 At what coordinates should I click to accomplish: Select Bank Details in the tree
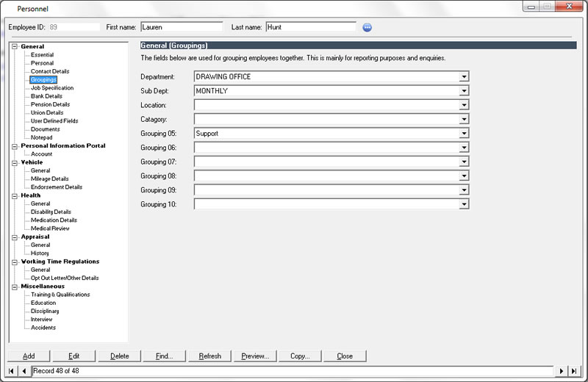(46, 96)
